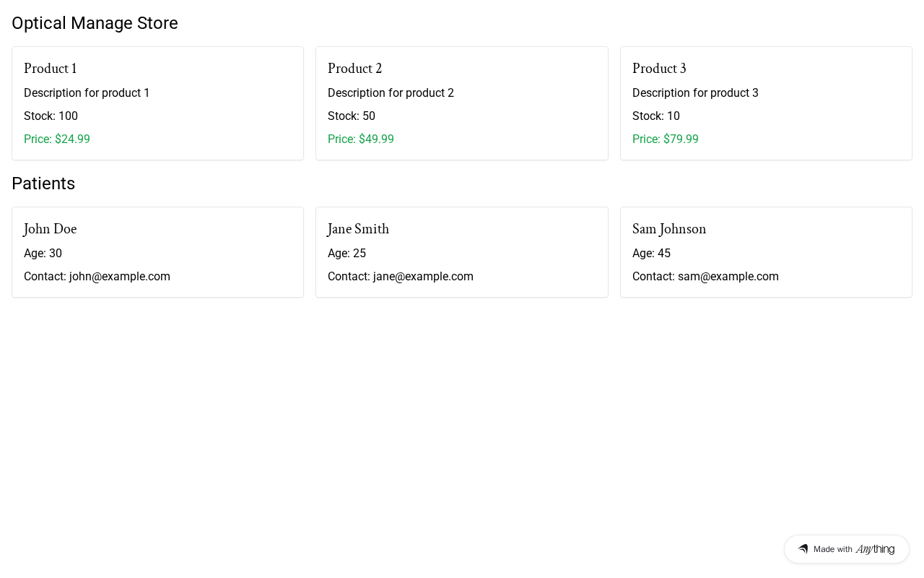Click the Anything logo icon in badge
924x578 pixels.
803,549
